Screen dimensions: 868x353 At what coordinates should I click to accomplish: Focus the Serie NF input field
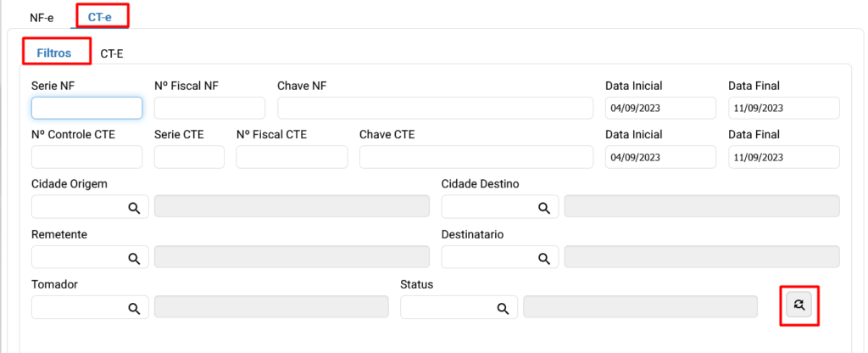click(86, 108)
